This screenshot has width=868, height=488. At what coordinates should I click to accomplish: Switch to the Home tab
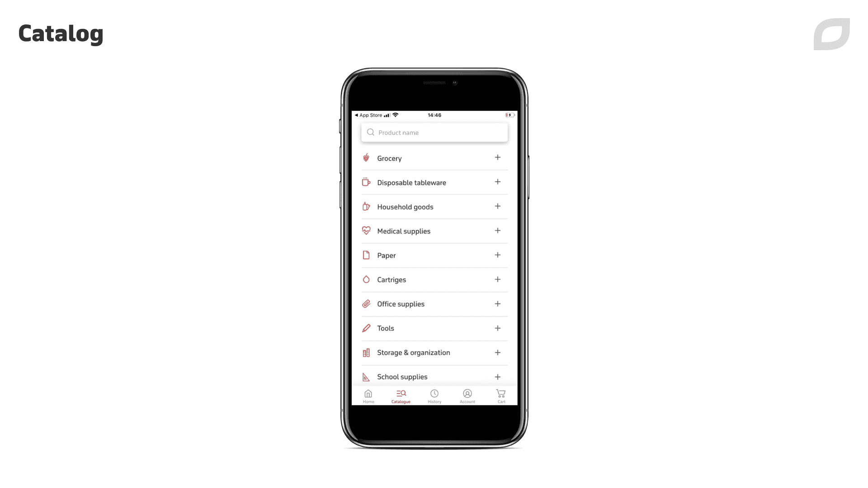[368, 396]
